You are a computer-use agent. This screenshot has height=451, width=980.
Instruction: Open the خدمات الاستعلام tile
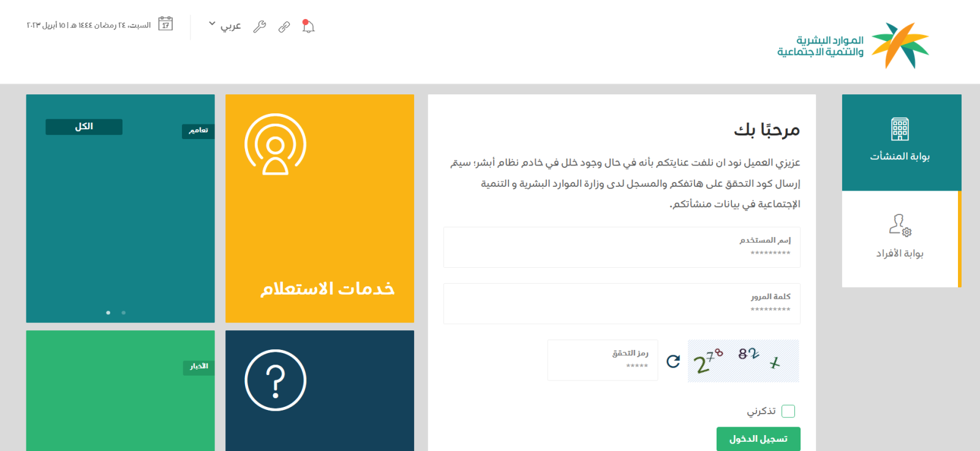(x=320, y=208)
